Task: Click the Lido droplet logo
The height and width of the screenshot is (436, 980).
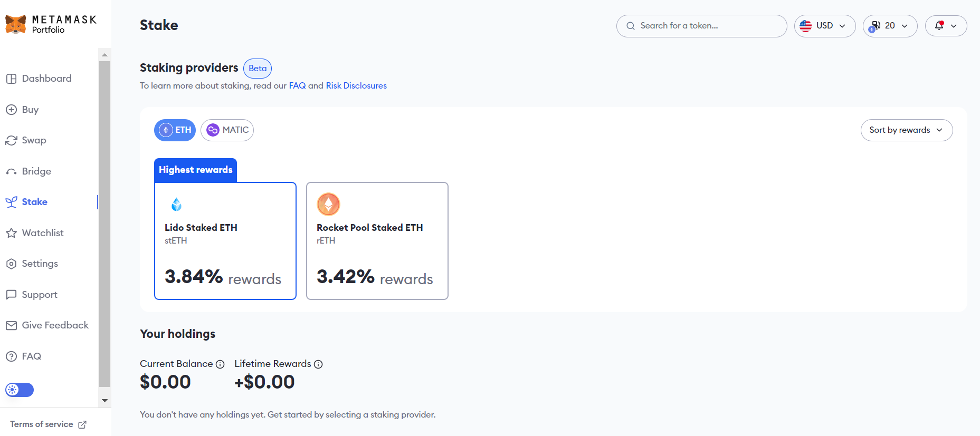Action: (176, 204)
